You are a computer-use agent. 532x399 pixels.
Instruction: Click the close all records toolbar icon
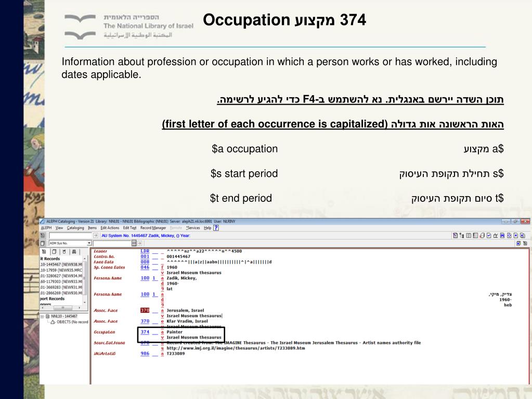coord(523,236)
